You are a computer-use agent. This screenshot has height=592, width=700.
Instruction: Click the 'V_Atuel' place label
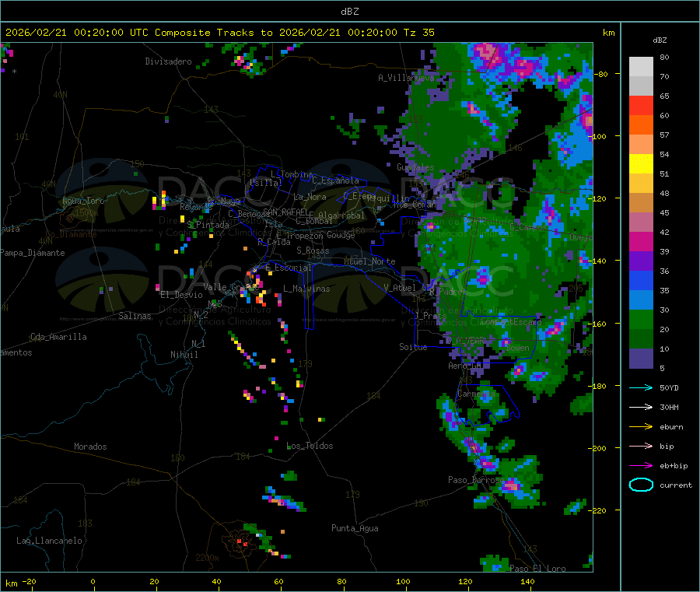tap(399, 289)
